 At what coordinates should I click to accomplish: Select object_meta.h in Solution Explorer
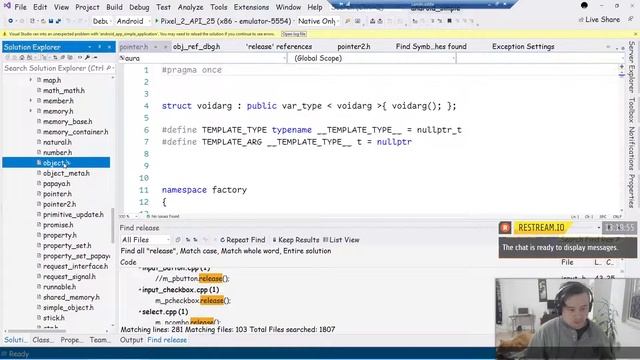pyautogui.click(x=66, y=173)
